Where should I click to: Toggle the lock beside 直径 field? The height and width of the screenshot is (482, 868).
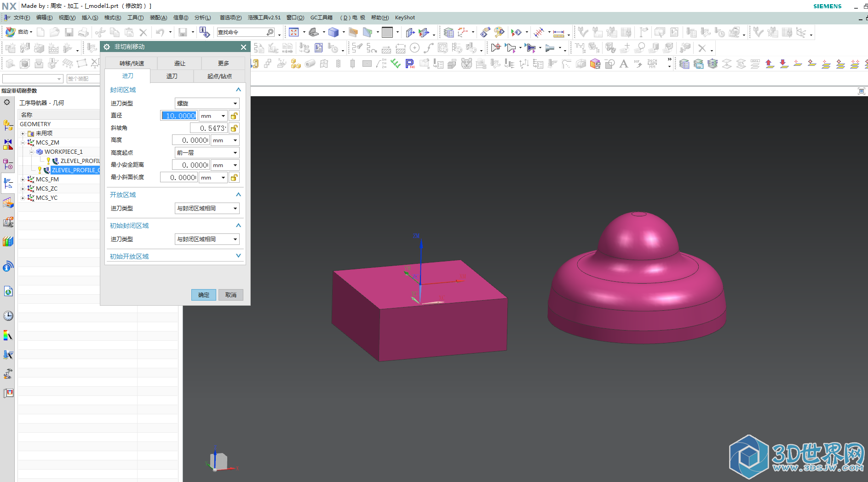(234, 116)
